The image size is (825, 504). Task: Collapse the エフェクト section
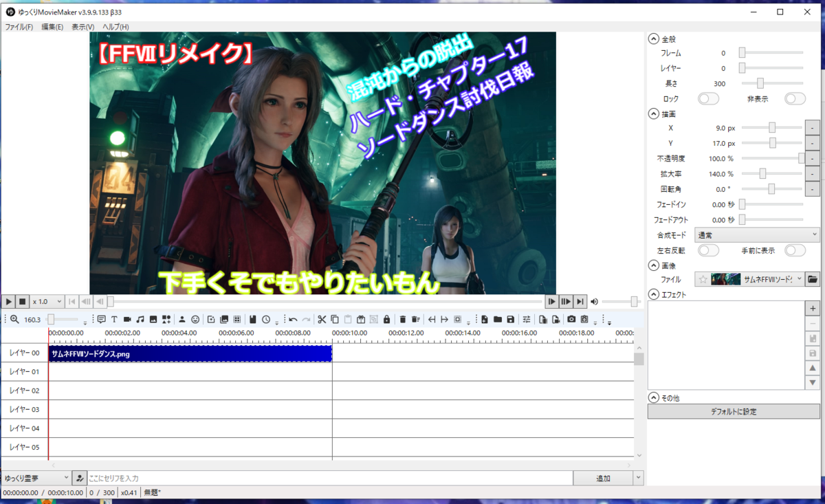tap(653, 294)
